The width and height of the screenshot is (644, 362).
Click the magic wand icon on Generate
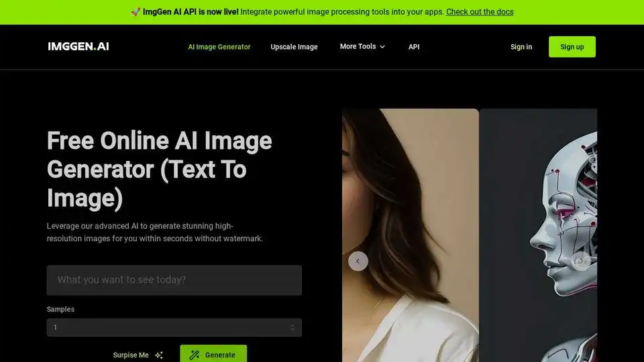(195, 355)
